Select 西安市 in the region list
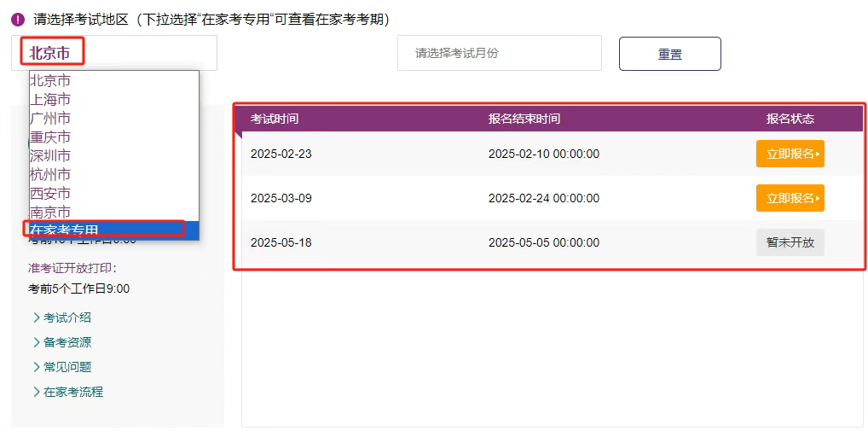Image resolution: width=868 pixels, height=431 pixels. pyautogui.click(x=51, y=194)
